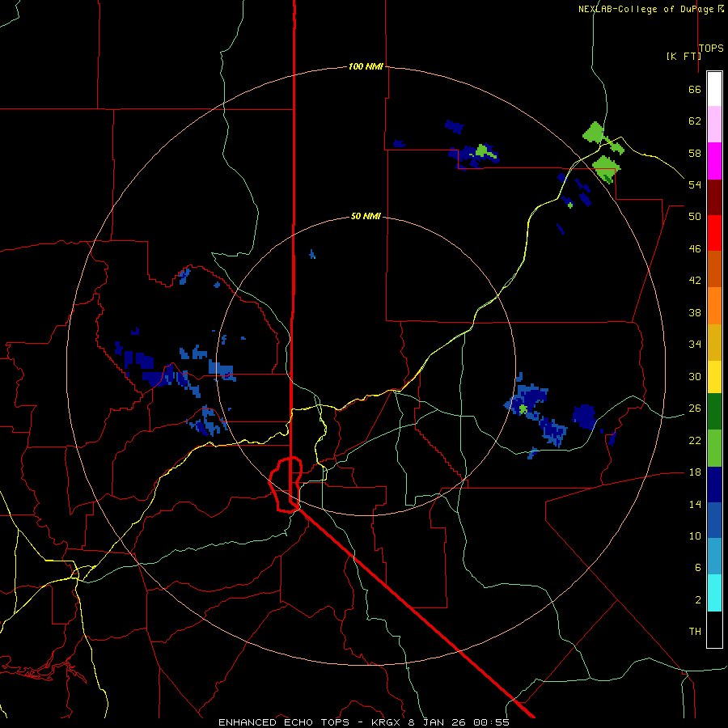Image resolution: width=728 pixels, height=728 pixels.
Task: Click the ENHANCED ECHO TOPS caption text
Action: (x=284, y=722)
